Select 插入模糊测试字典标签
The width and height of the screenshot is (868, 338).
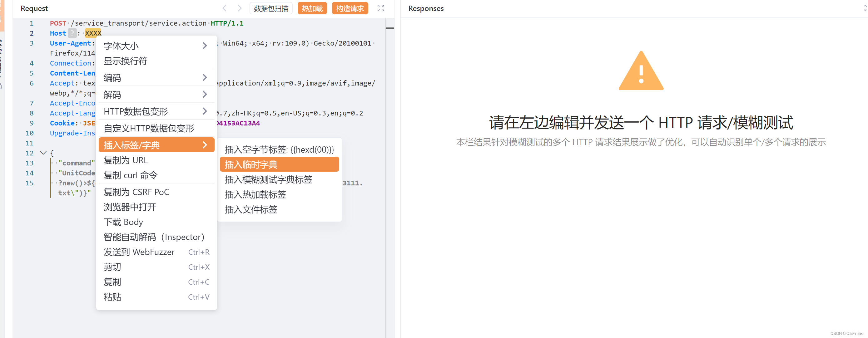pyautogui.click(x=279, y=179)
